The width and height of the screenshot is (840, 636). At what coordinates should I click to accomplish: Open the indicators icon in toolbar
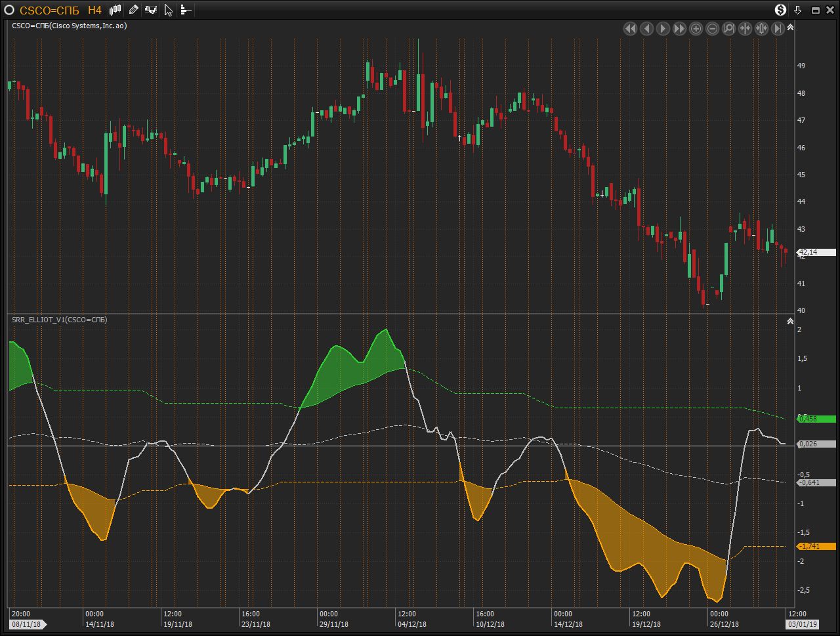click(x=151, y=10)
